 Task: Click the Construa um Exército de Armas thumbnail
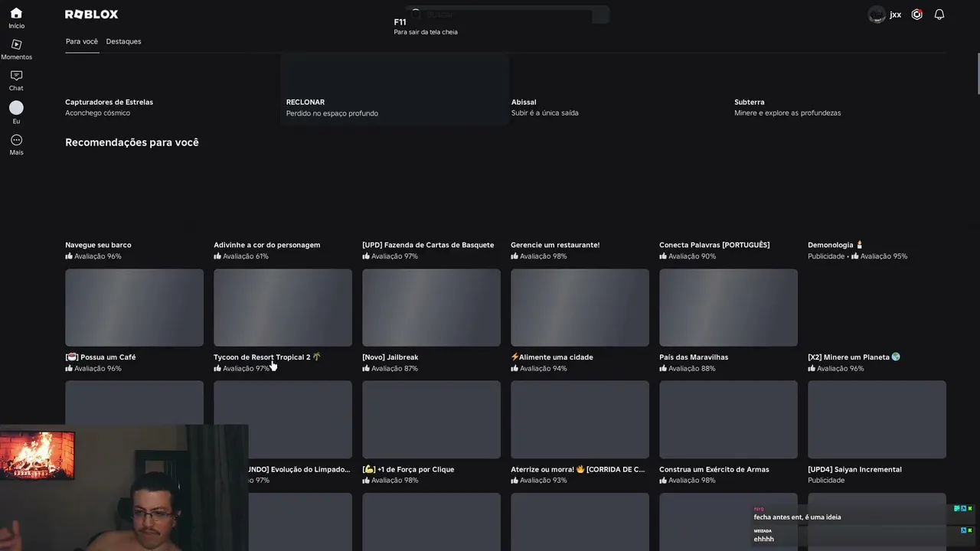(728, 420)
